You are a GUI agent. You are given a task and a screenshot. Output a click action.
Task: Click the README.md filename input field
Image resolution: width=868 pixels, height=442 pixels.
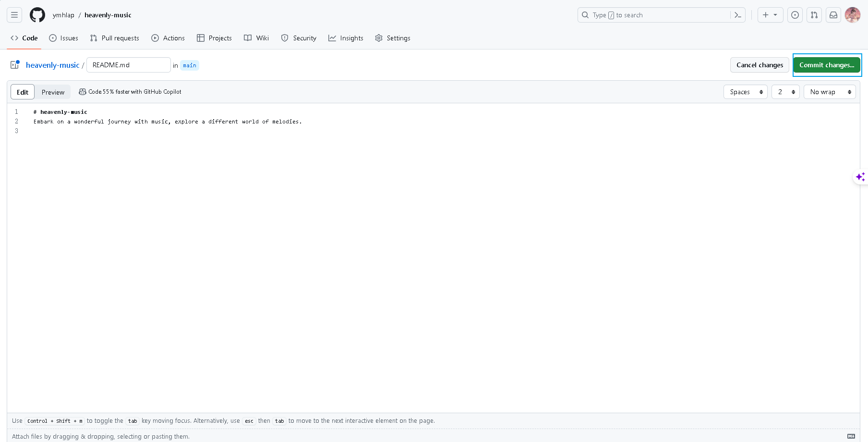[x=128, y=65]
